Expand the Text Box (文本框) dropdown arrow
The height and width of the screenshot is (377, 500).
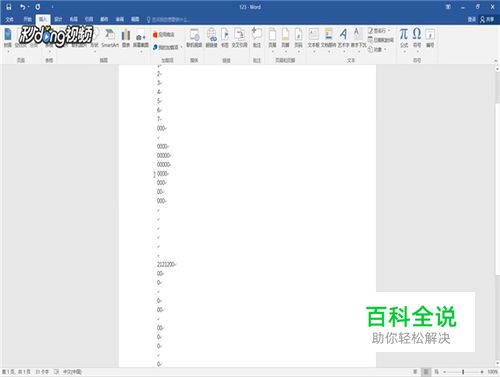tap(314, 51)
